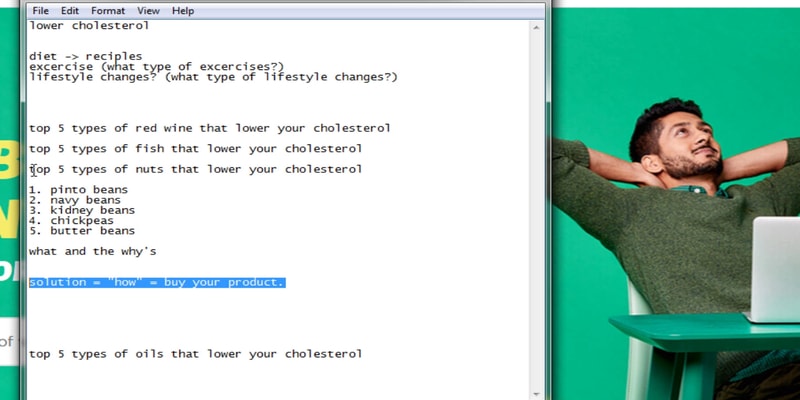This screenshot has width=800, height=400.
Task: Place cursor on '1. pinto beans'
Action: [x=78, y=190]
